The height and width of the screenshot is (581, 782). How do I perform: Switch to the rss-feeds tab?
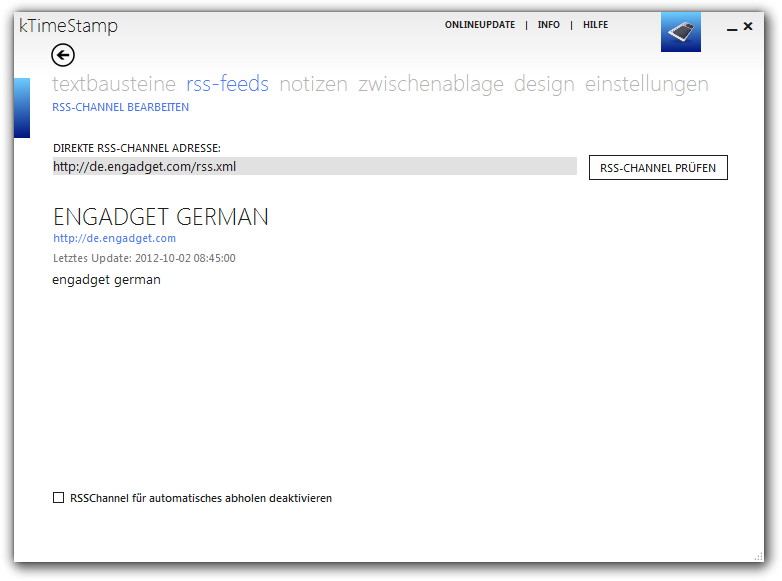(227, 84)
